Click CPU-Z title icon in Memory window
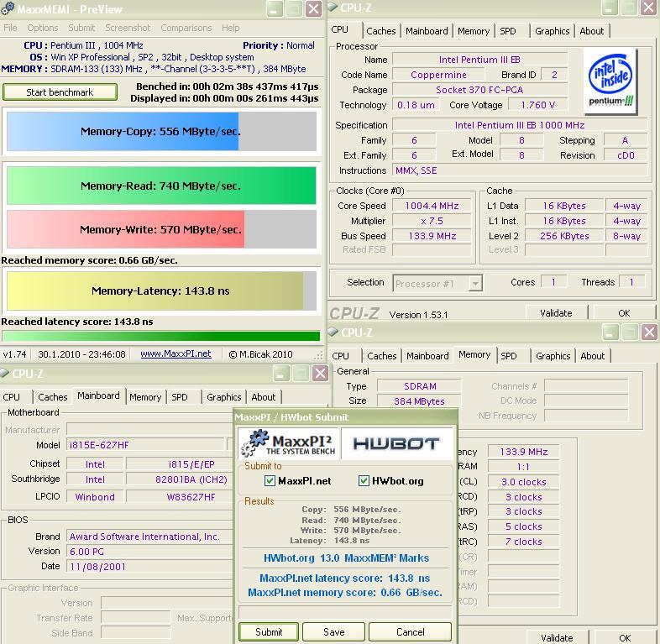This screenshot has height=644, width=660. pyautogui.click(x=333, y=332)
